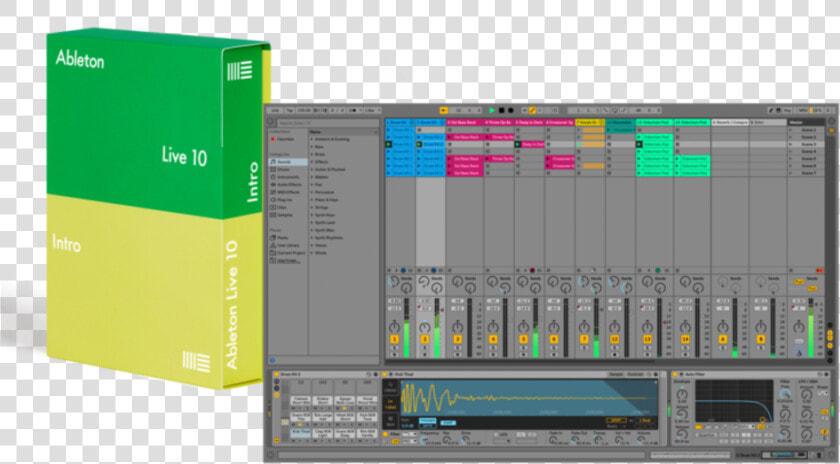Toggle the Link button in the control bar

tap(275, 110)
